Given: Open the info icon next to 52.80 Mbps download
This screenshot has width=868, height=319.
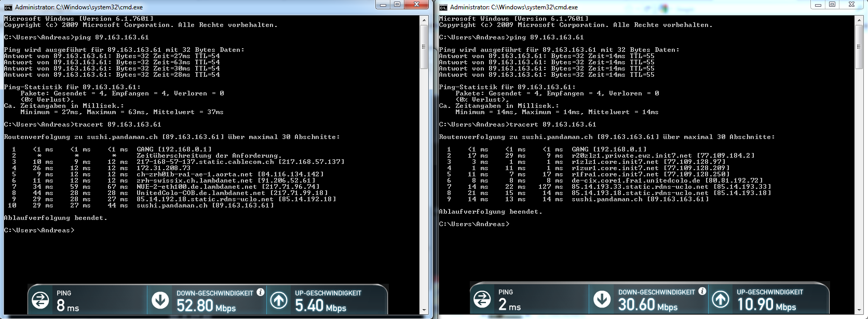Looking at the screenshot, I should [x=261, y=292].
